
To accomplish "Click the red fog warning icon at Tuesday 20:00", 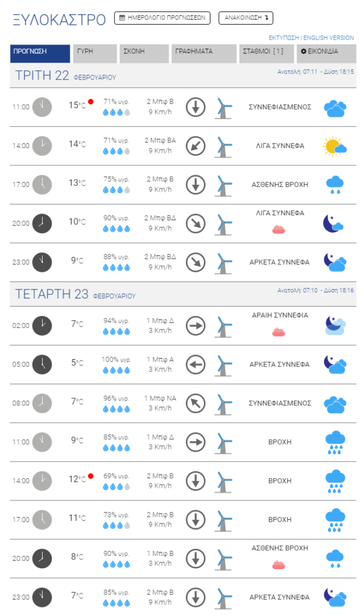I will pyautogui.click(x=279, y=229).
